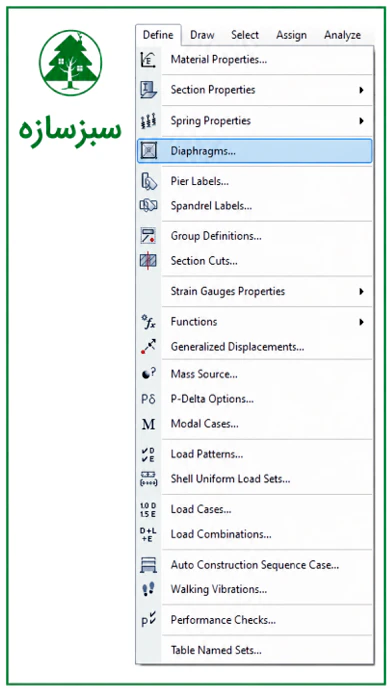Click the Pier Labels icon

[x=149, y=181]
